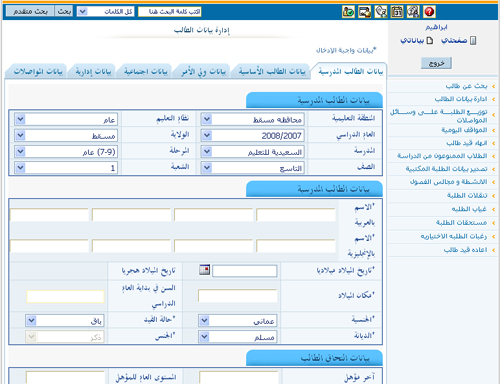Click the page icon beside بياناتي
The image size is (500, 384).
[x=430, y=41]
